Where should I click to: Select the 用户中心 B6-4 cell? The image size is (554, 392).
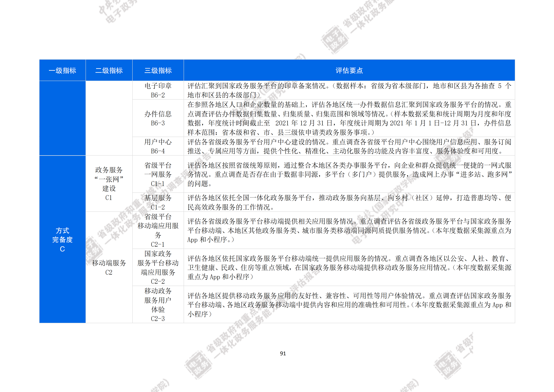[x=158, y=146]
